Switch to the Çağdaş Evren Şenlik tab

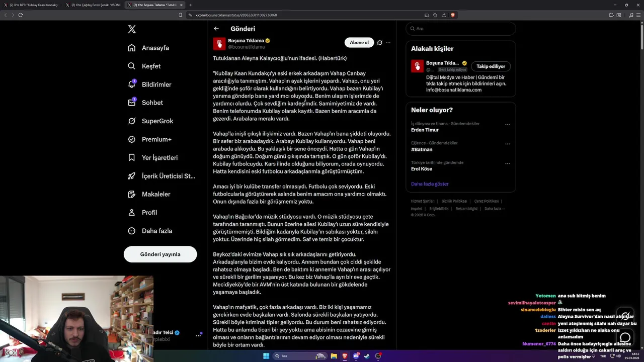pos(93,5)
